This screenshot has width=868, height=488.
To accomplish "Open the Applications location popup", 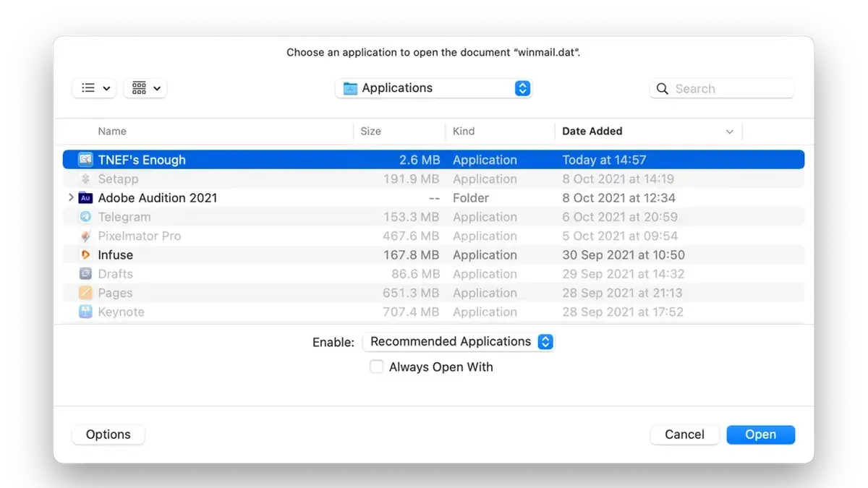I will pos(433,88).
